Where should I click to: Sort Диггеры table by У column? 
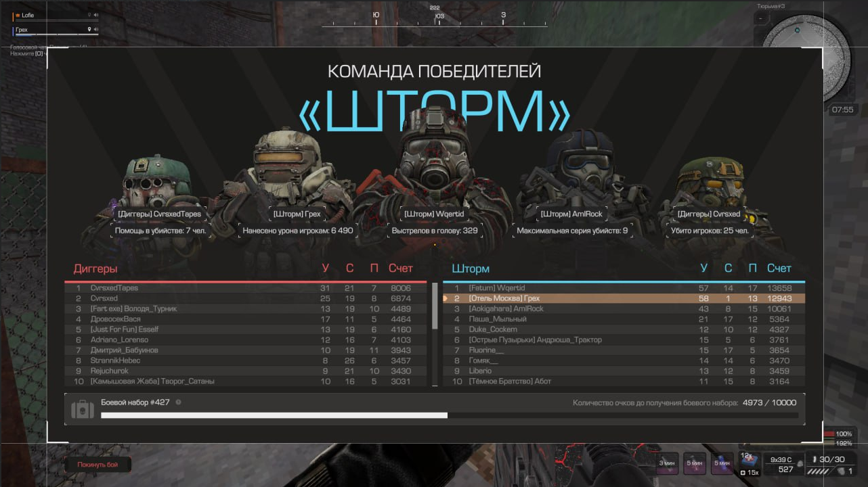[326, 269]
